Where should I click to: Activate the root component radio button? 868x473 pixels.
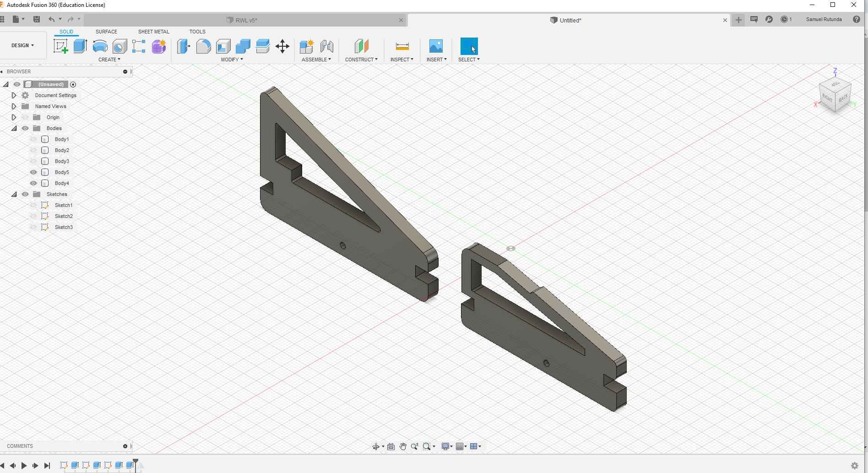pos(73,84)
